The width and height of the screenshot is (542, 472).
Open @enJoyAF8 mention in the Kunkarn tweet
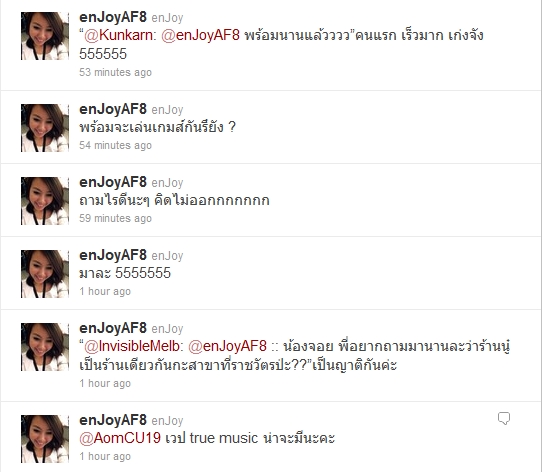(200, 36)
